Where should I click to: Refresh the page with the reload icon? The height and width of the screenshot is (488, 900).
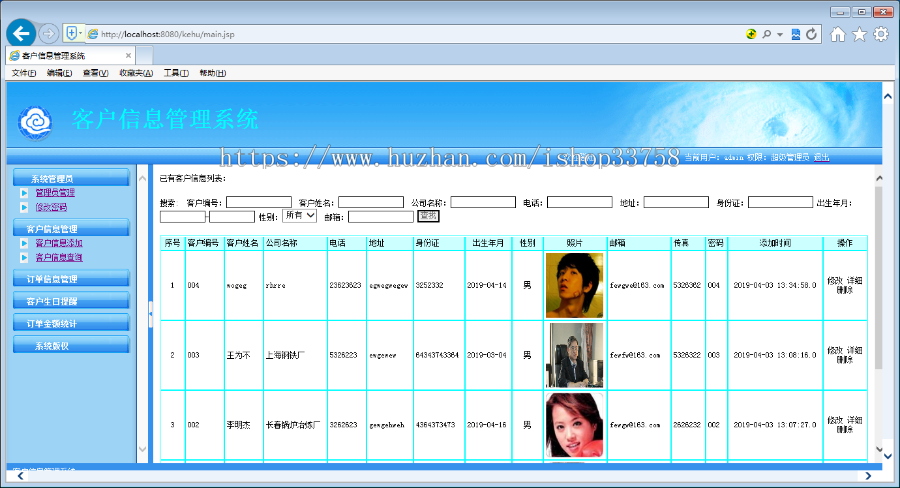pos(811,34)
